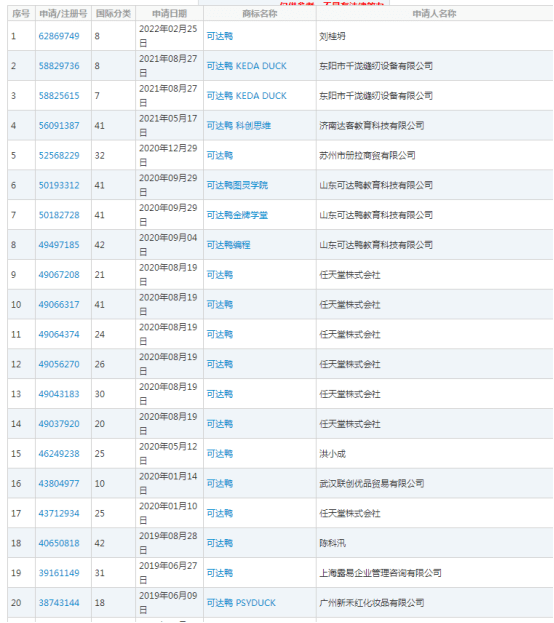Open registration number 58829736
The width and height of the screenshot is (554, 623).
click(59, 66)
